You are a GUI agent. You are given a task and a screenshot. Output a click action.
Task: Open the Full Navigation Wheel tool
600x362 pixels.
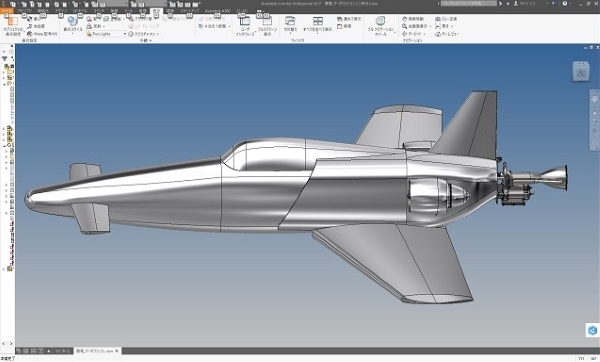pos(380,21)
